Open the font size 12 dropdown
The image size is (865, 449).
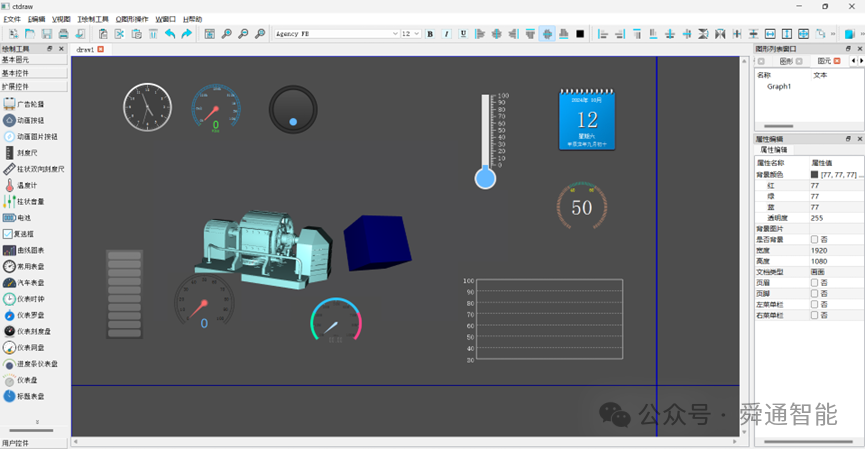point(411,34)
